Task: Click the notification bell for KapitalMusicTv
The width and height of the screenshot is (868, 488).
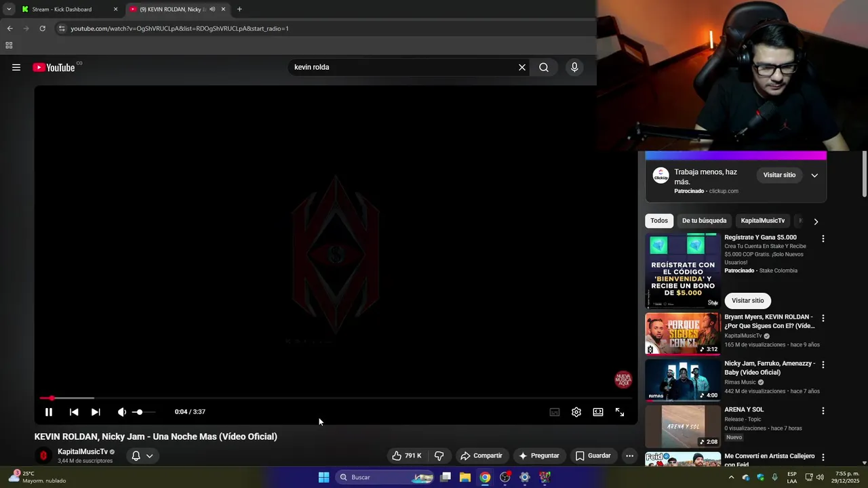Action: (x=136, y=456)
